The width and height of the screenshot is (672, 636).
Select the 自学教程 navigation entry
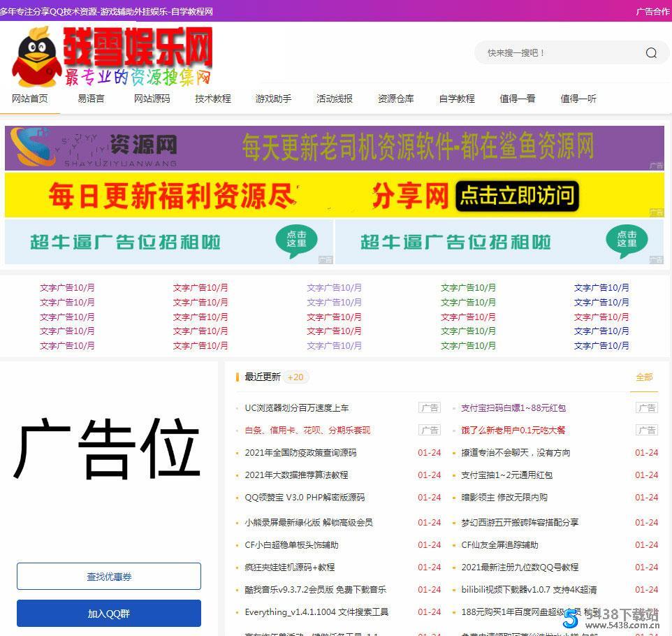point(456,99)
